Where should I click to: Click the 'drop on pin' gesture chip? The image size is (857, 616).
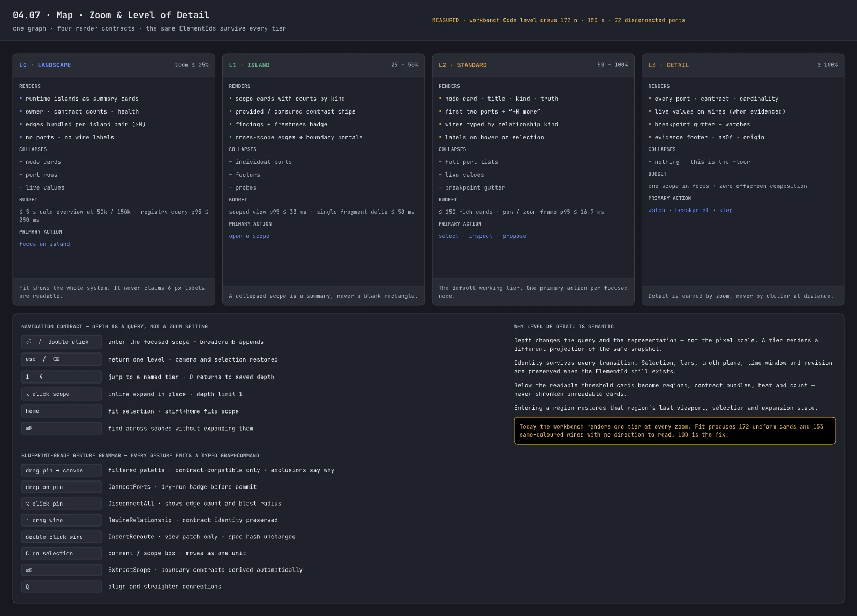[x=62, y=487]
